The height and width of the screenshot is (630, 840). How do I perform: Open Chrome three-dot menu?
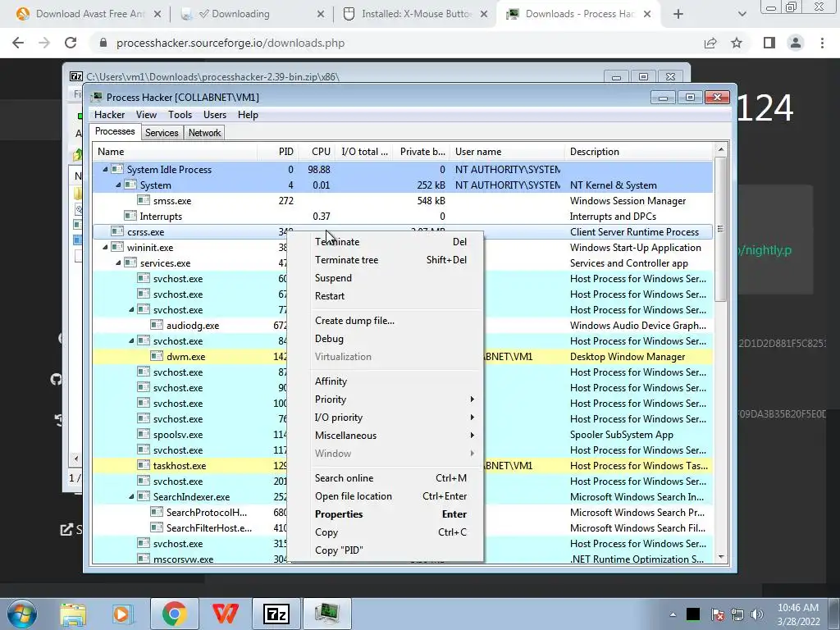822,43
